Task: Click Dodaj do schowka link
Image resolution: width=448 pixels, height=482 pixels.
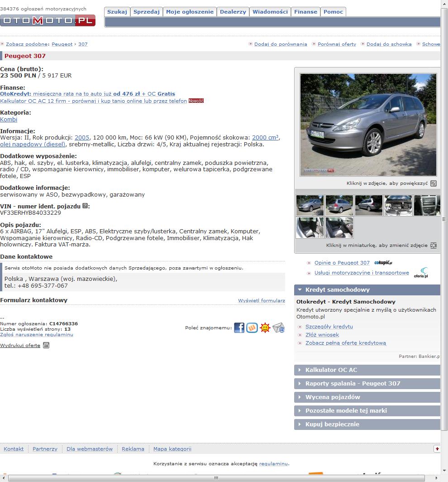Action: pyautogui.click(x=389, y=44)
